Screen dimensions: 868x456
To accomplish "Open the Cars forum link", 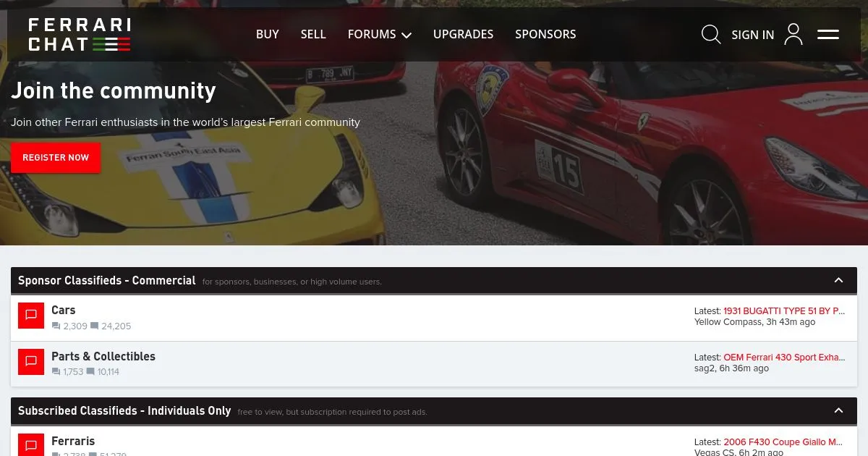I will (64, 310).
